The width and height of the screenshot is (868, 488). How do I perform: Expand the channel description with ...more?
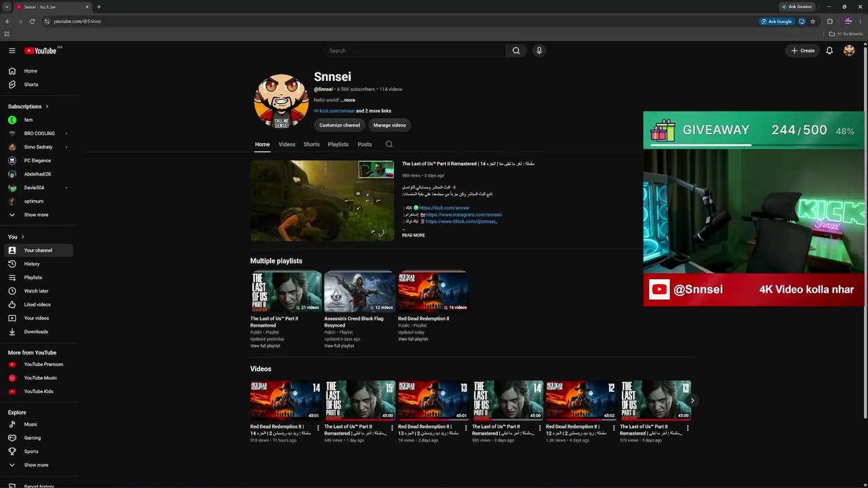tap(348, 100)
